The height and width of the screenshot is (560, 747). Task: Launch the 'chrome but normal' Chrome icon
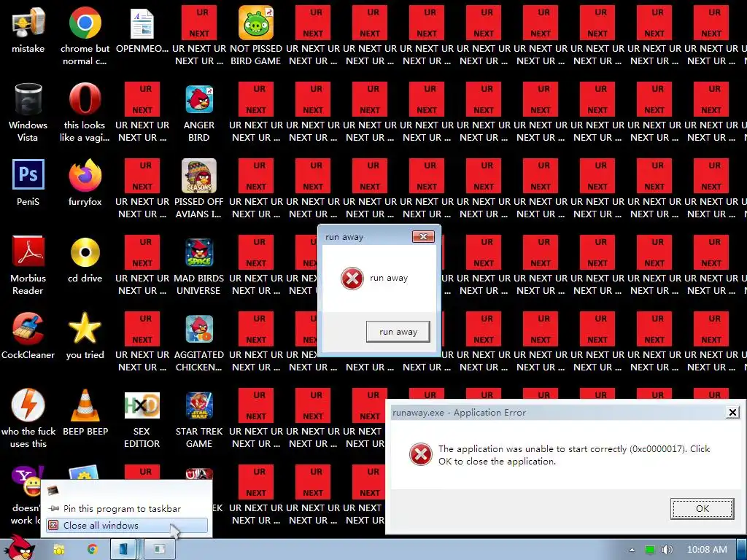click(x=85, y=23)
